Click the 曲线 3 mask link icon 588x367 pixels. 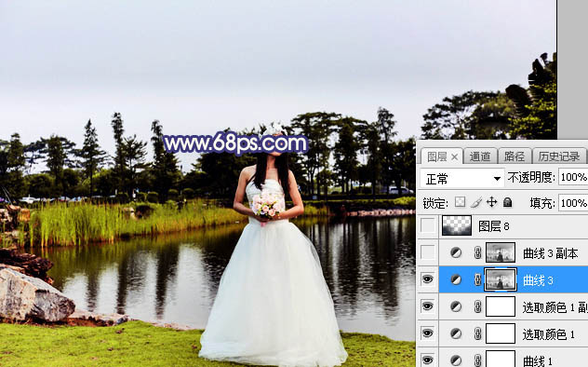click(x=477, y=279)
